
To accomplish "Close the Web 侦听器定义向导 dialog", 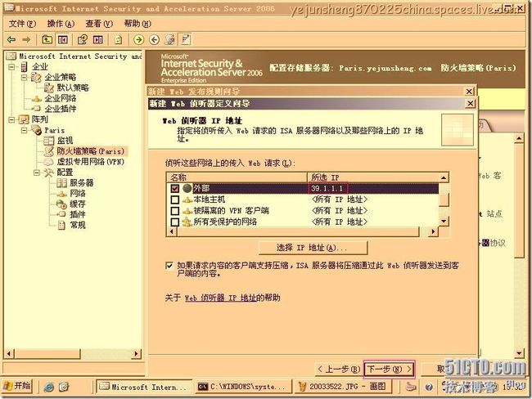I will pos(470,103).
